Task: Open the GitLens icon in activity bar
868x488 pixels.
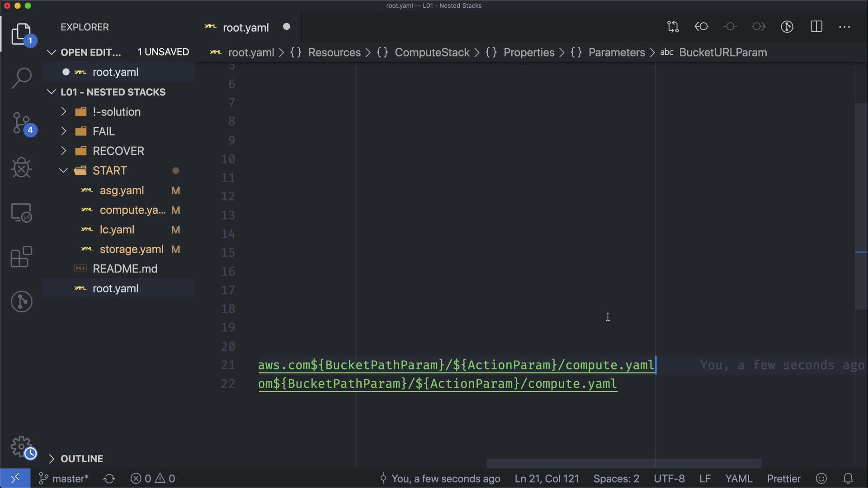Action: tap(21, 301)
